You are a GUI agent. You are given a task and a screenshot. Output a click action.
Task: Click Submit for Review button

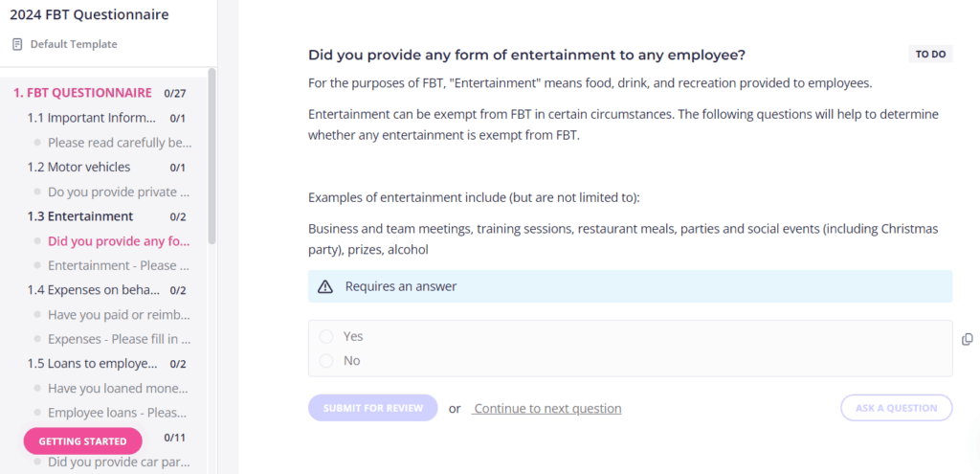click(373, 408)
